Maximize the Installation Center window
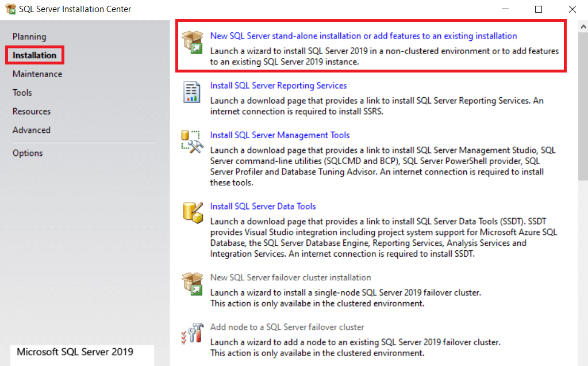This screenshot has width=588, height=366. click(539, 9)
